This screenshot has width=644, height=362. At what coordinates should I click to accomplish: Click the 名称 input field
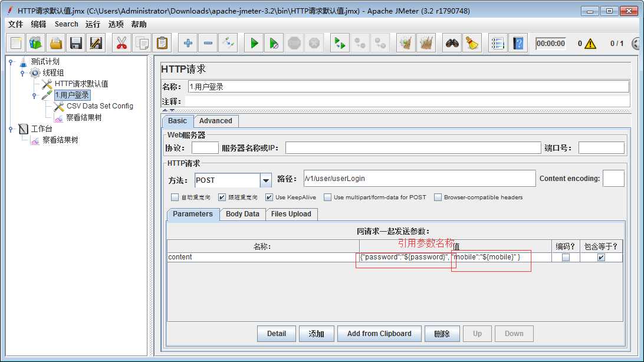point(408,87)
